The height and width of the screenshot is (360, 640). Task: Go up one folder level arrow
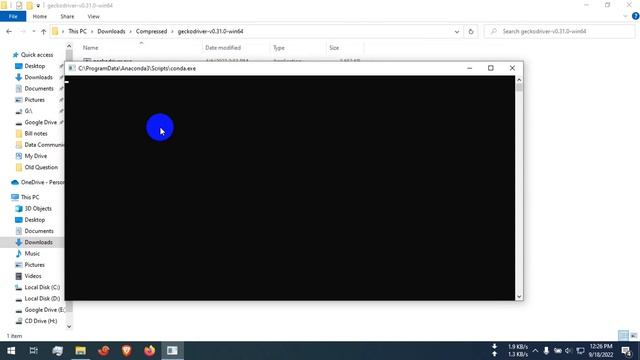click(43, 31)
